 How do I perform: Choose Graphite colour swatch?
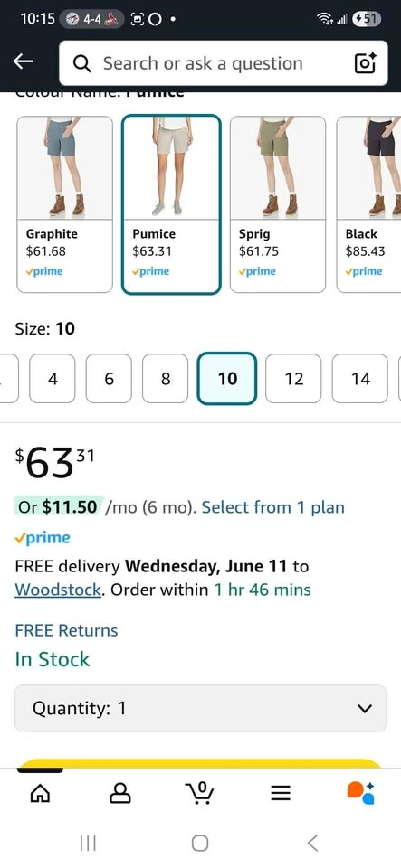65,204
